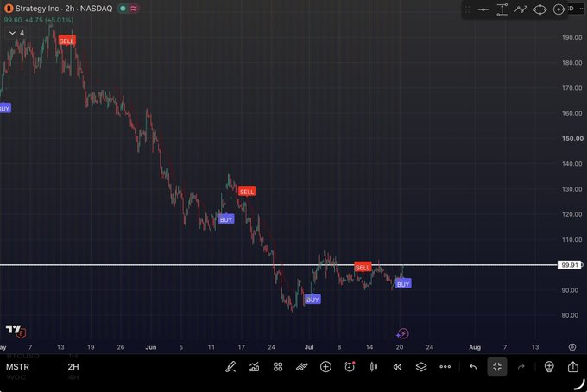The height and width of the screenshot is (392, 587).
Task: Open the compare symbols wavy-lines icon
Action: pos(302,367)
